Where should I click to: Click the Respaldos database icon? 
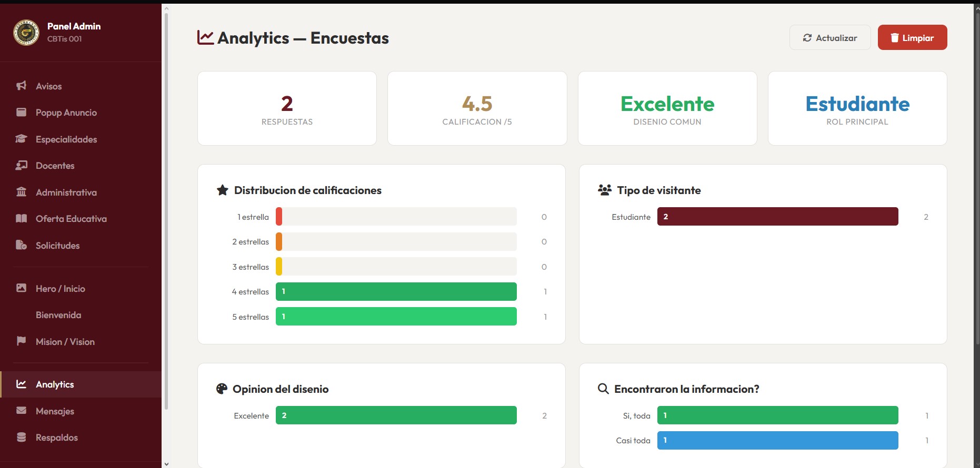(x=21, y=437)
